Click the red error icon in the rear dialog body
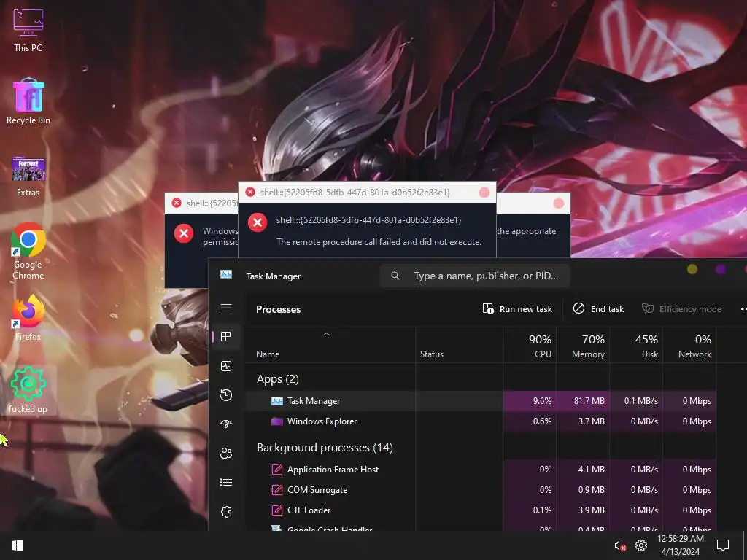Image resolution: width=747 pixels, height=560 pixels. [x=183, y=233]
